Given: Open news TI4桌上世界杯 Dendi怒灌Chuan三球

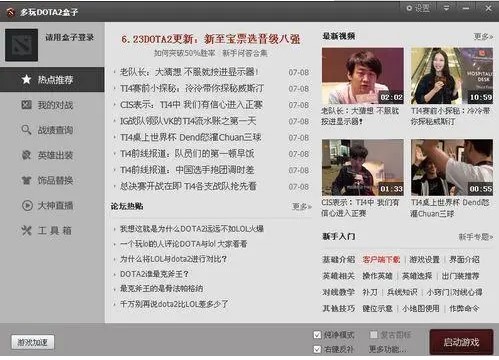Looking at the screenshot, I should pos(191,137).
